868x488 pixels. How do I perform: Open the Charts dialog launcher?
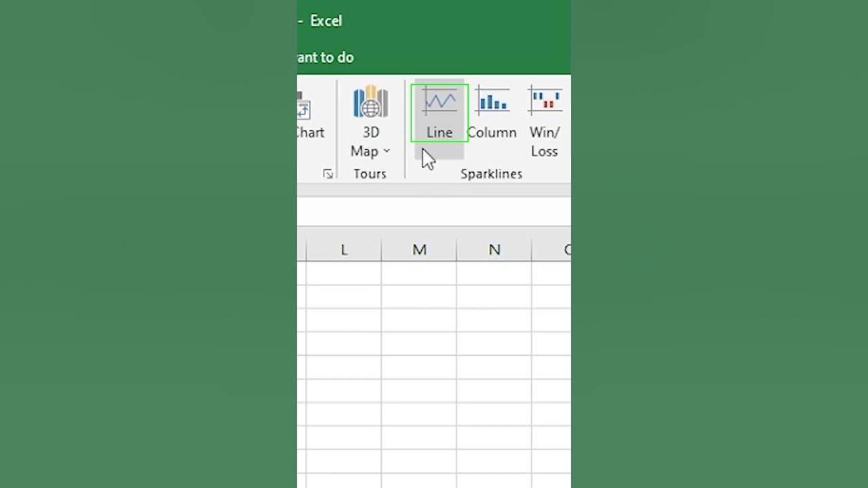click(328, 174)
